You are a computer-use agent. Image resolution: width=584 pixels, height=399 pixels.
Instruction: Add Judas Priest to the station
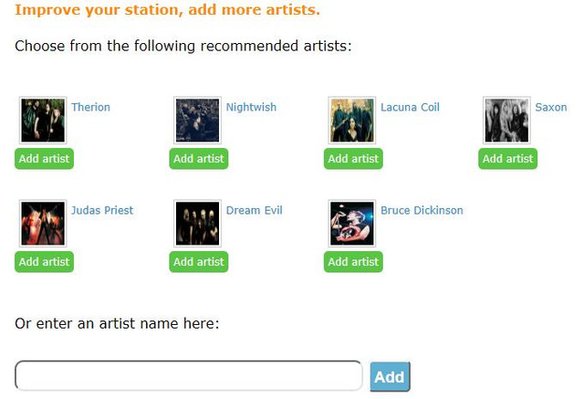point(44,262)
